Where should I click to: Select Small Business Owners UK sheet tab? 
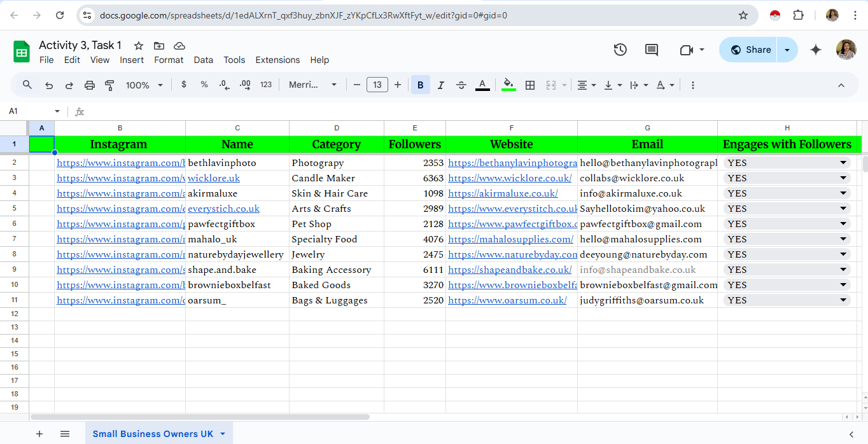pos(153,434)
